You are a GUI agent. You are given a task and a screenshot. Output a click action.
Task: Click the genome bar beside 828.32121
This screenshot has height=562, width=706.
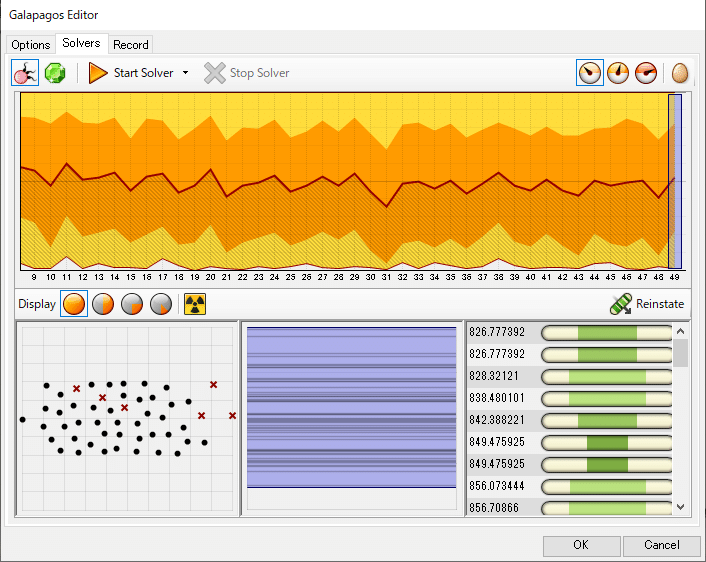coord(606,377)
